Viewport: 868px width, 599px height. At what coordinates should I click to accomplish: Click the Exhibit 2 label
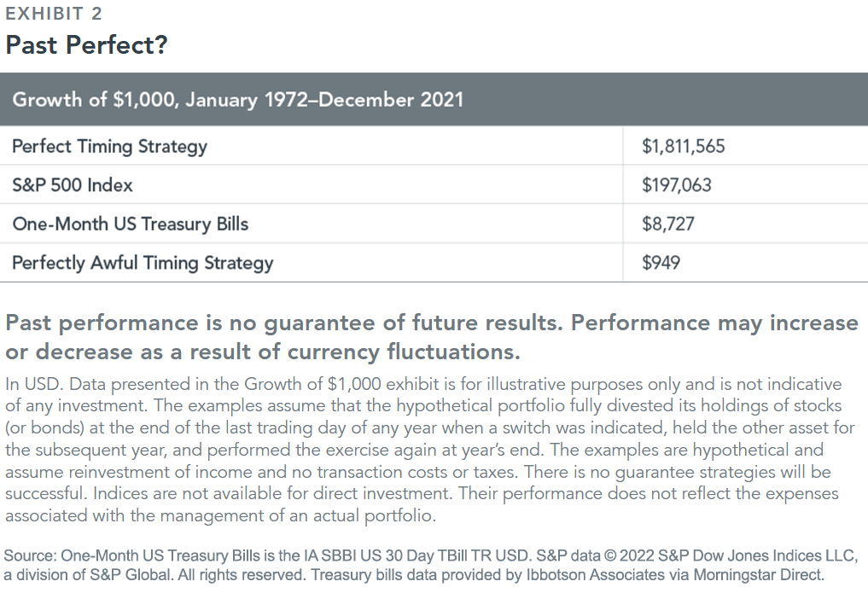click(x=54, y=14)
